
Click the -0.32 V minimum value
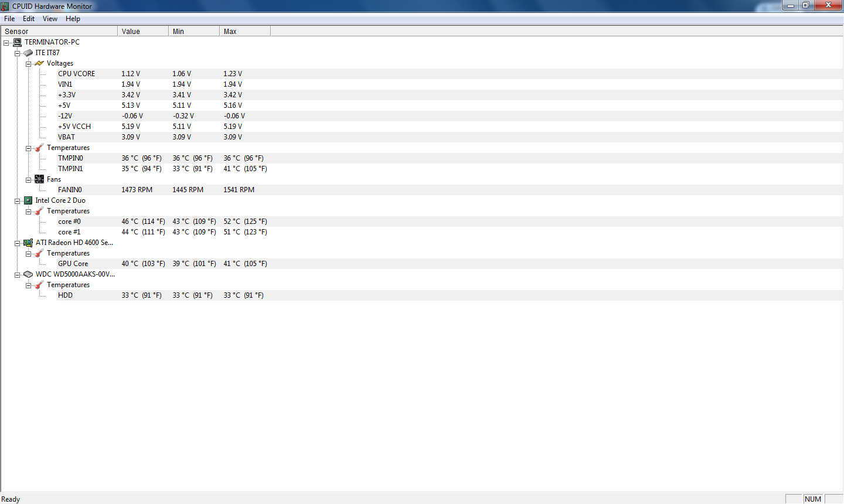tap(183, 116)
